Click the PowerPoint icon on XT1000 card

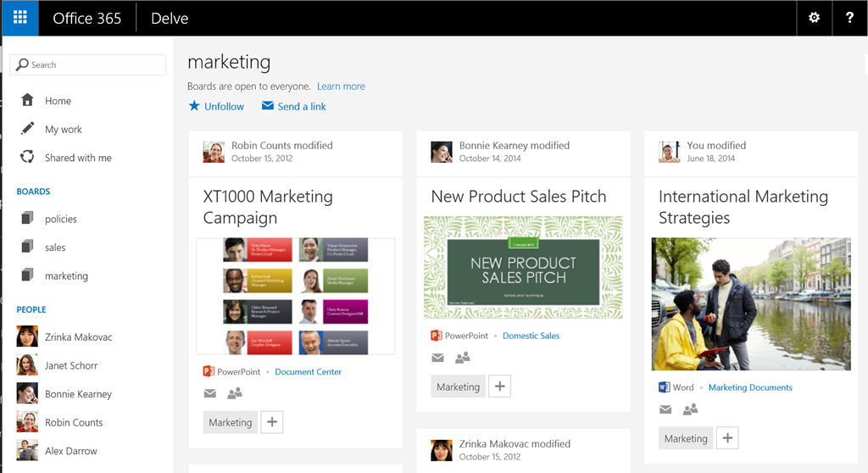click(209, 371)
